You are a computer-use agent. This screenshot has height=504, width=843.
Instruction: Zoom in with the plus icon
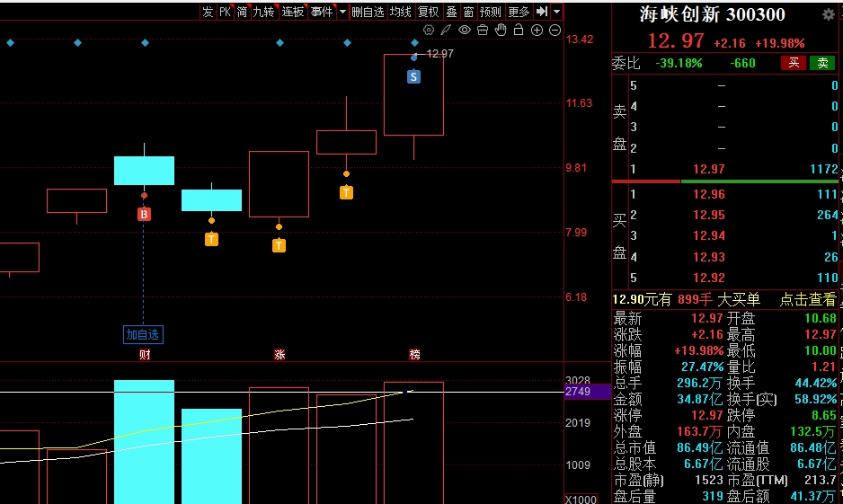[537, 30]
